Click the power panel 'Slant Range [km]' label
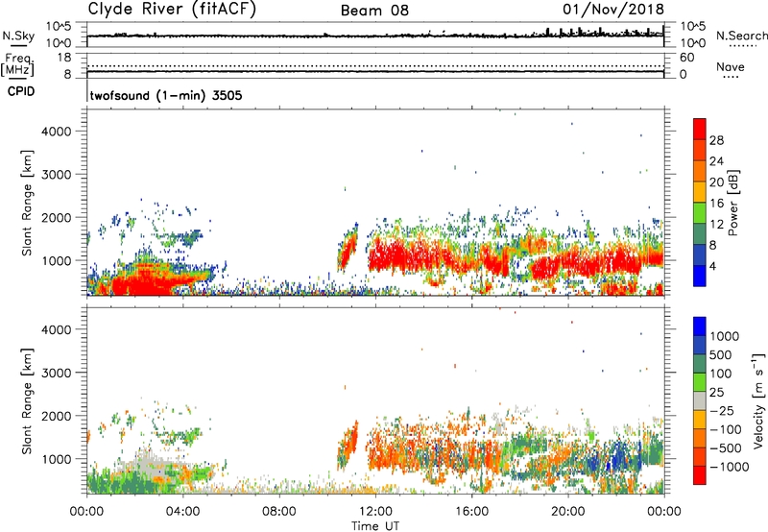 [28, 203]
